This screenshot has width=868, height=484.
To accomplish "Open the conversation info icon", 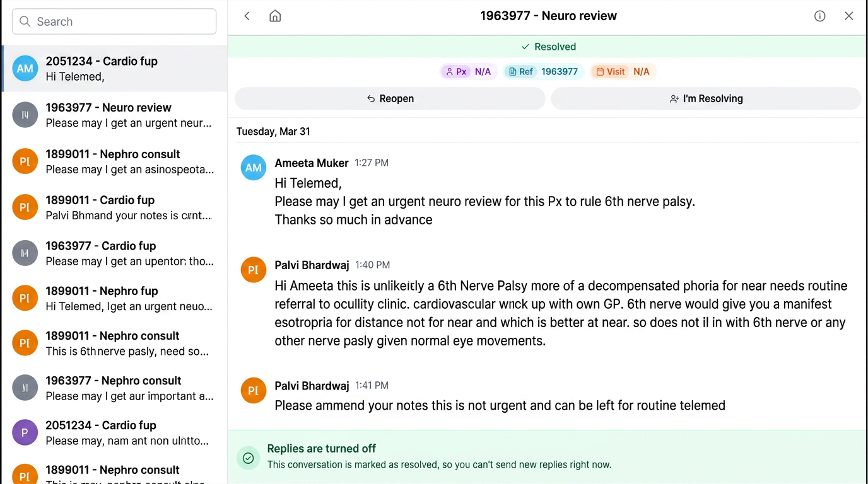I will 819,16.
